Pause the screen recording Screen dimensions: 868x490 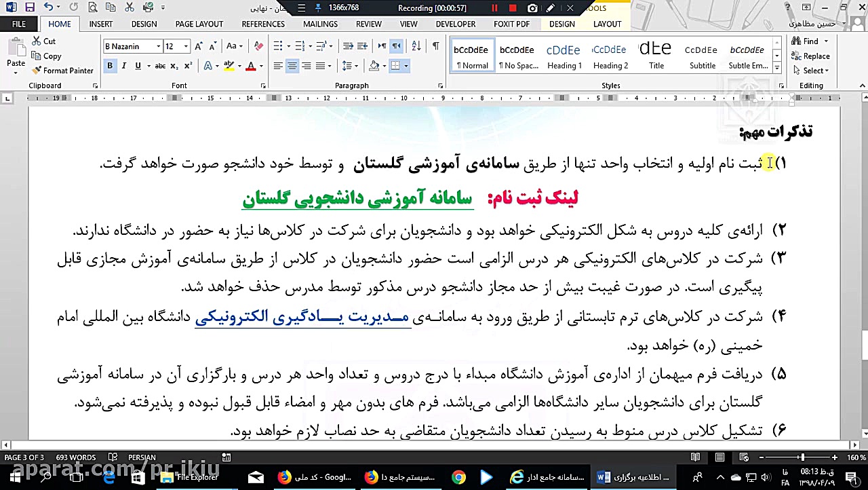coord(495,8)
